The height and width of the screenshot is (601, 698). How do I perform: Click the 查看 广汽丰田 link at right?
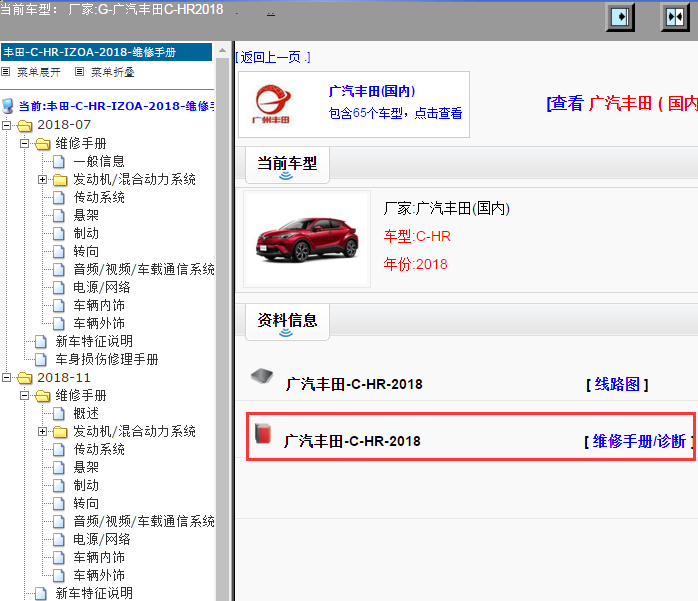(x=622, y=104)
